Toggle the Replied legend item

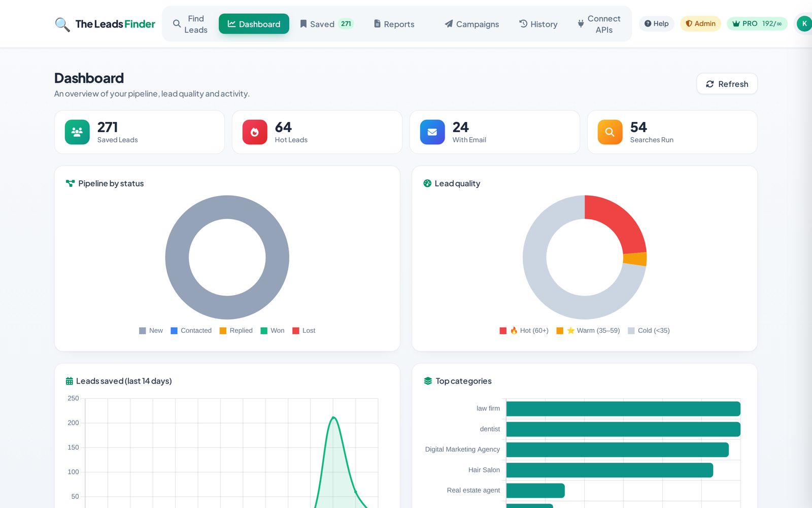pos(236,331)
